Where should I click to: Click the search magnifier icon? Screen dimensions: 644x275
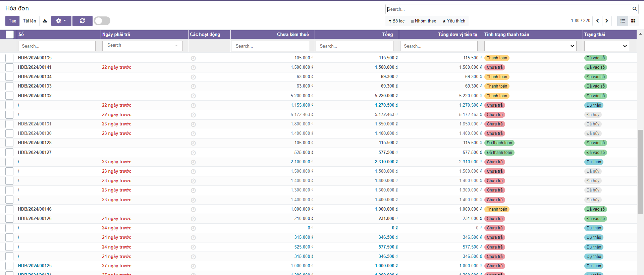(x=635, y=9)
